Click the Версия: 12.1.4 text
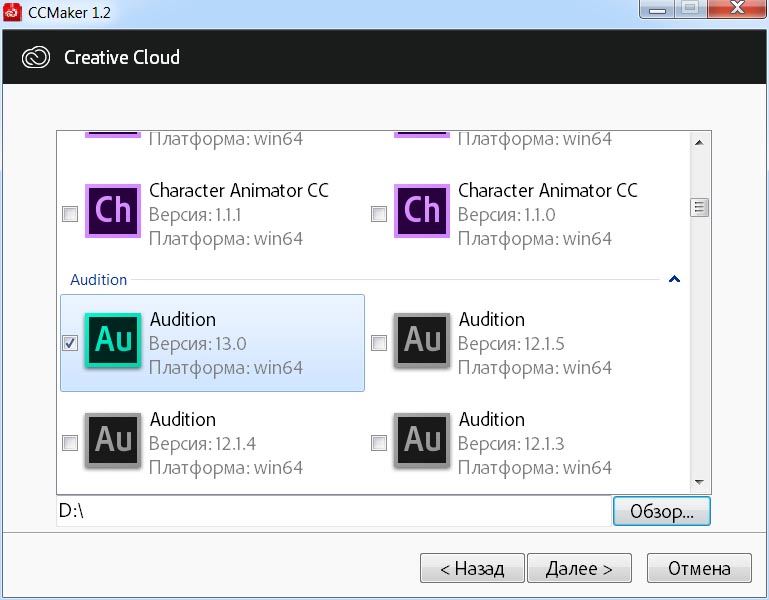This screenshot has width=769, height=600. (x=203, y=443)
